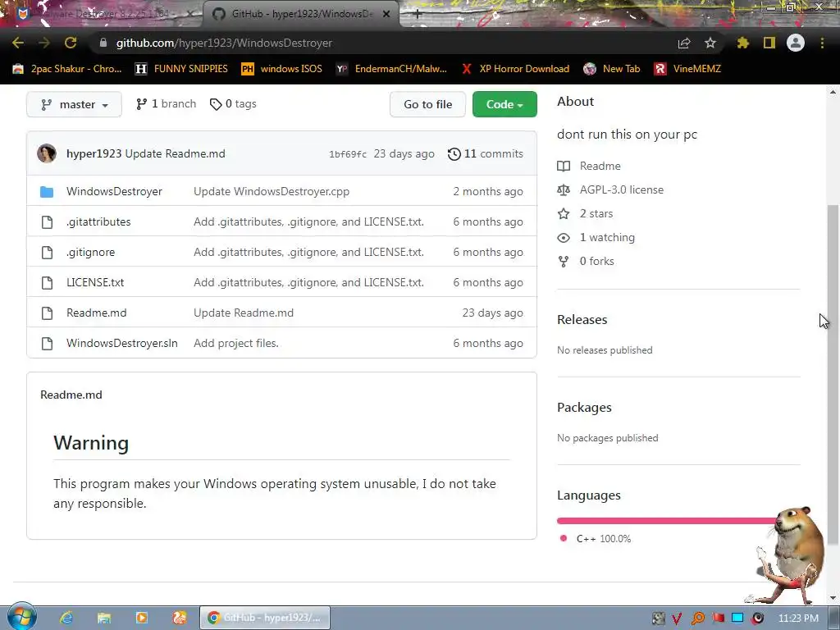Open the .gitattributes file
Viewport: 840px width, 630px height.
[x=98, y=221]
